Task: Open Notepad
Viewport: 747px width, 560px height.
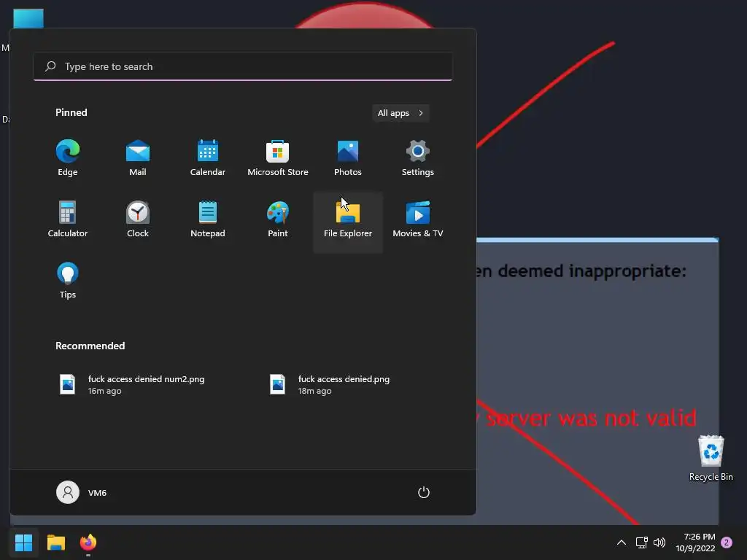Action: pyautogui.click(x=208, y=219)
